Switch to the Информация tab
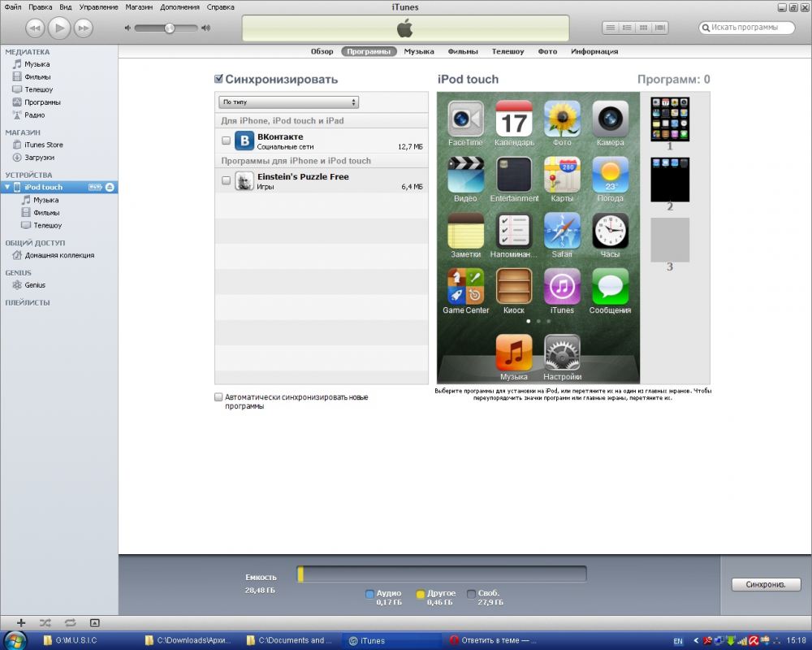 (594, 51)
